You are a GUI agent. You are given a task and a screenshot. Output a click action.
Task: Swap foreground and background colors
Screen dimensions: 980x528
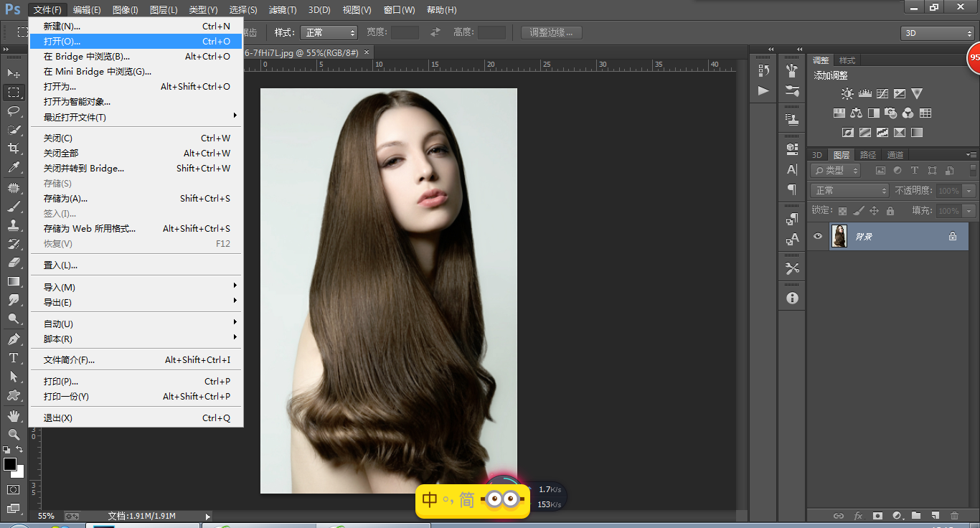[x=19, y=450]
